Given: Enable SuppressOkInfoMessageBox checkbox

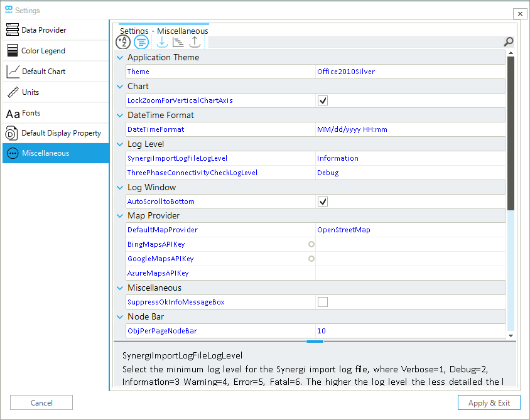Looking at the screenshot, I should tap(323, 302).
